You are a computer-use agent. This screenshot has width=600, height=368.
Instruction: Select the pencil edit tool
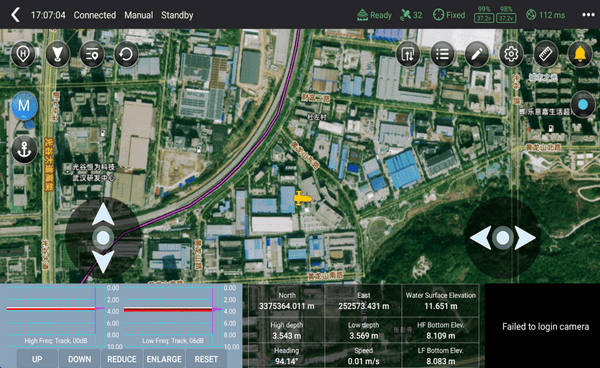(476, 54)
